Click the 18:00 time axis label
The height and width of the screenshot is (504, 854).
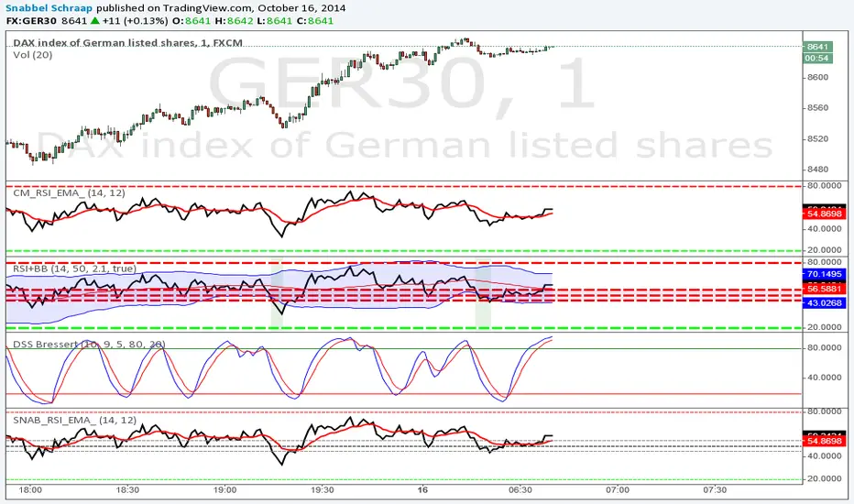tap(30, 490)
